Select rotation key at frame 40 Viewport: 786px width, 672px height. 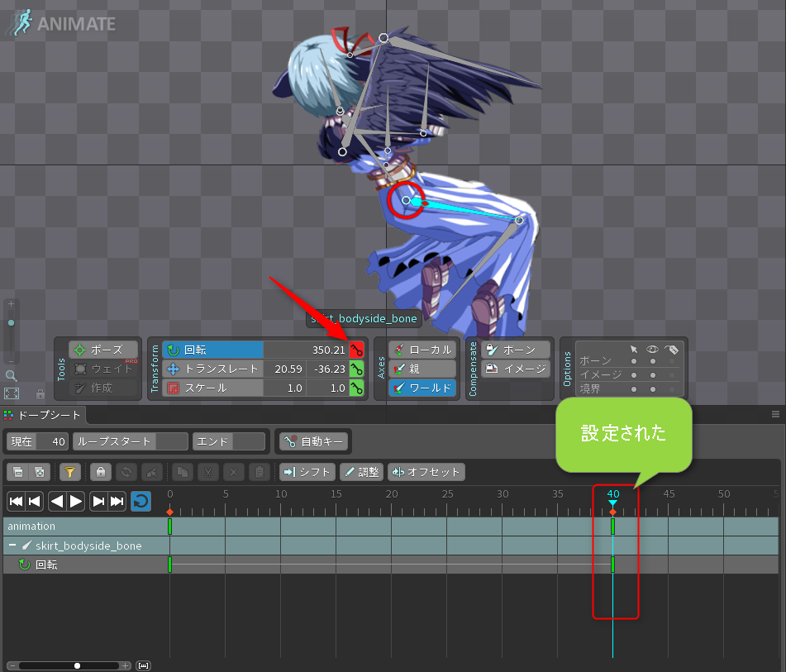point(612,565)
